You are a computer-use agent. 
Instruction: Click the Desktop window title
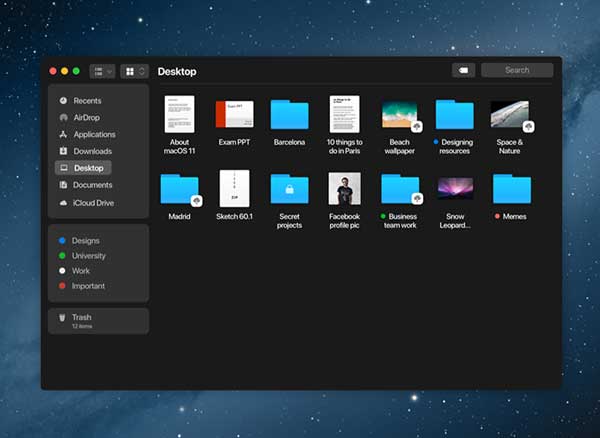pos(177,72)
